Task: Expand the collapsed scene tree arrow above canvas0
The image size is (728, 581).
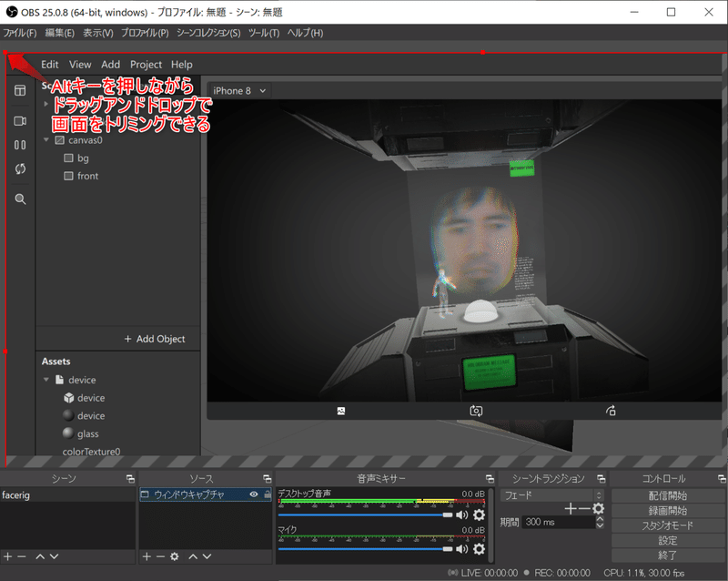Action: coord(46,104)
